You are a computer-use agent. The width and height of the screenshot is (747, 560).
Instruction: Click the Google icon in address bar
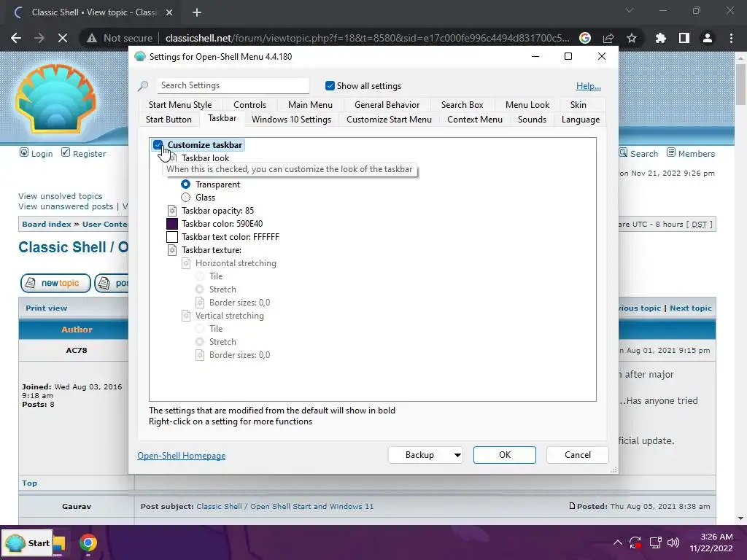[x=585, y=38]
